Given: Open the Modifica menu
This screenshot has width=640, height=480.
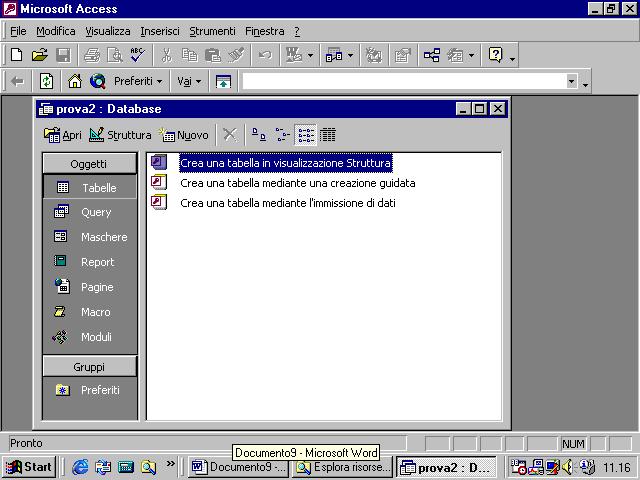Looking at the screenshot, I should [56, 31].
